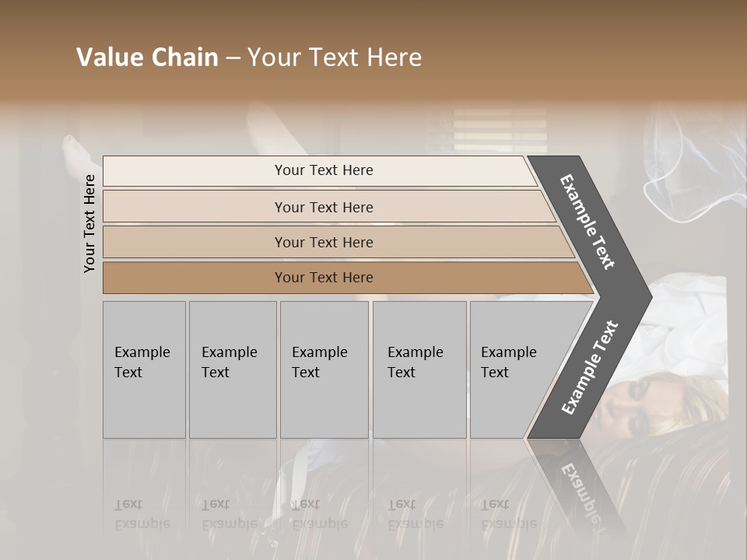
Task: Click the dark arrow's reflection below the diagram
Action: [x=578, y=481]
